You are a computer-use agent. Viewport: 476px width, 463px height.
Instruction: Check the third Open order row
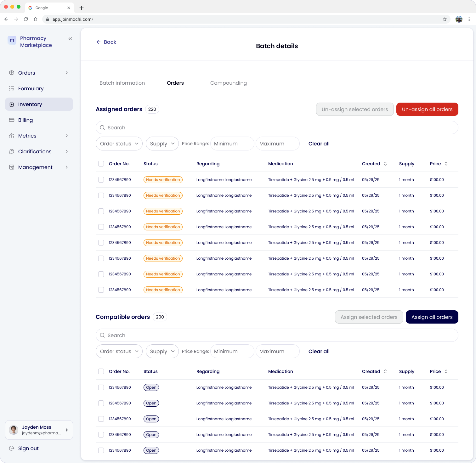tap(101, 419)
